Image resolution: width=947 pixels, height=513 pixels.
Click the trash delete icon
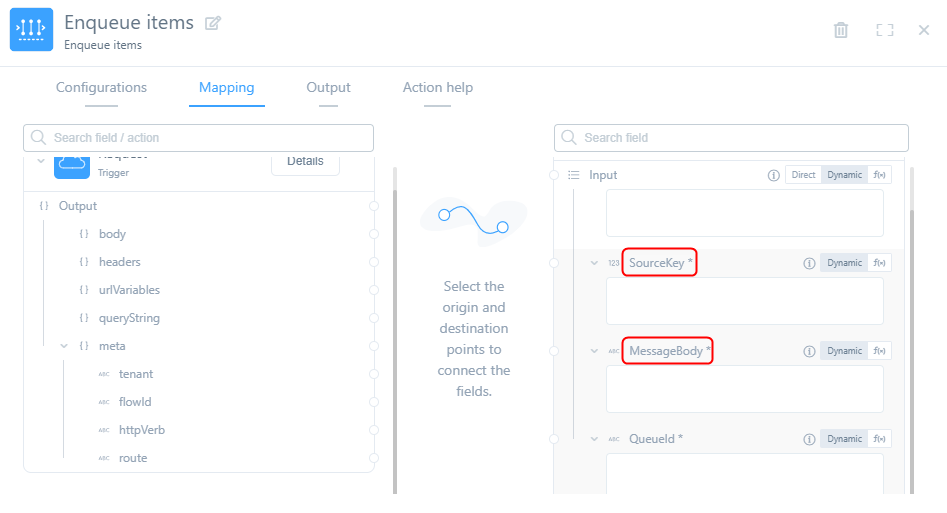click(841, 30)
